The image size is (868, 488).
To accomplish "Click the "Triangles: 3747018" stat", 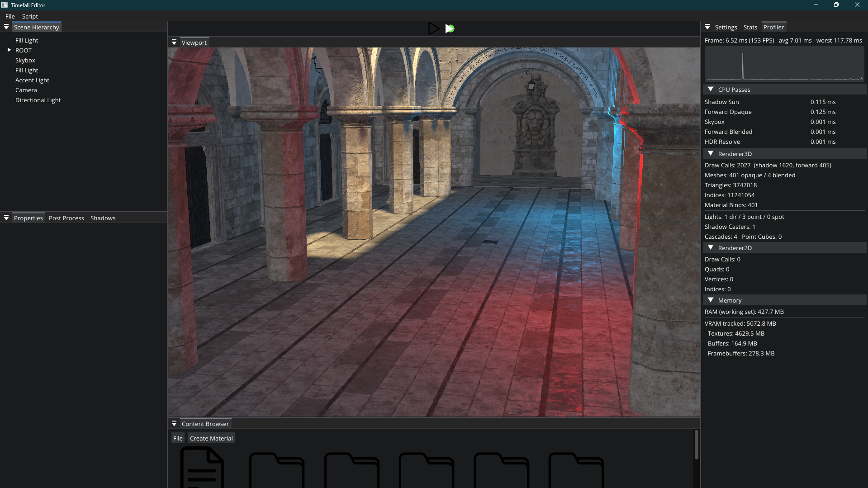I will [x=730, y=185].
